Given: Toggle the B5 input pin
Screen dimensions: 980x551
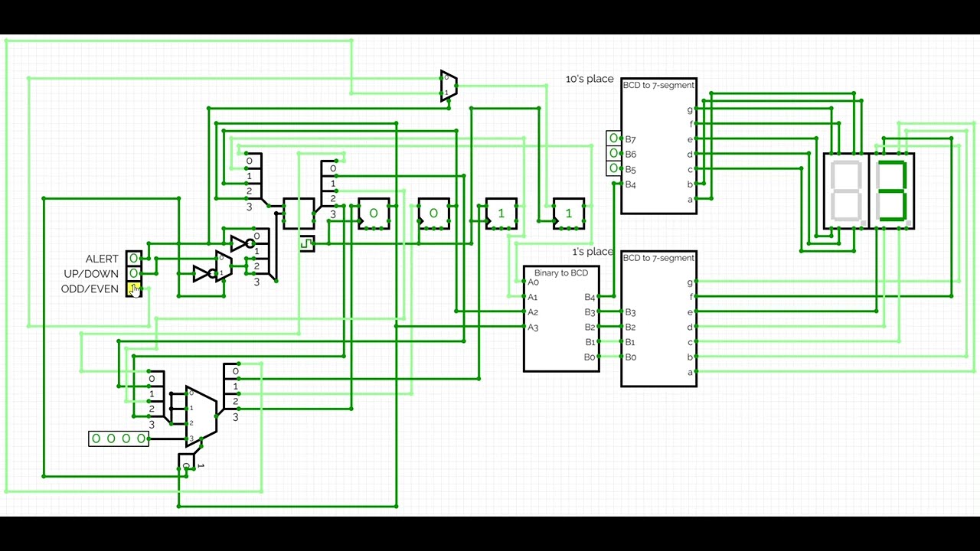Looking at the screenshot, I should coord(613,168).
